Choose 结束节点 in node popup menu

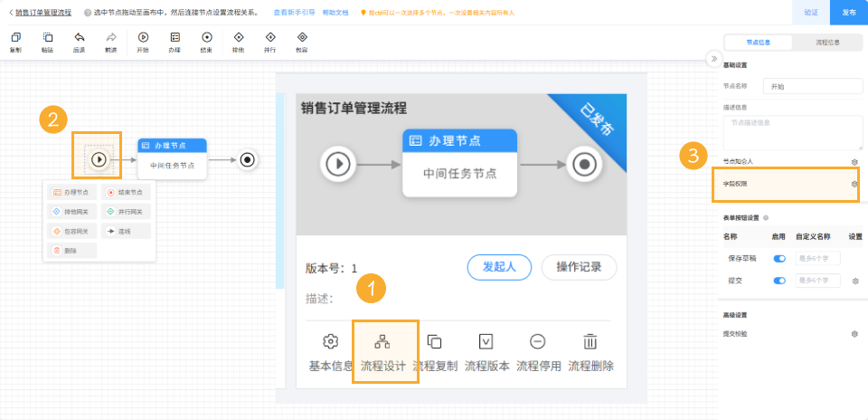[x=126, y=192]
